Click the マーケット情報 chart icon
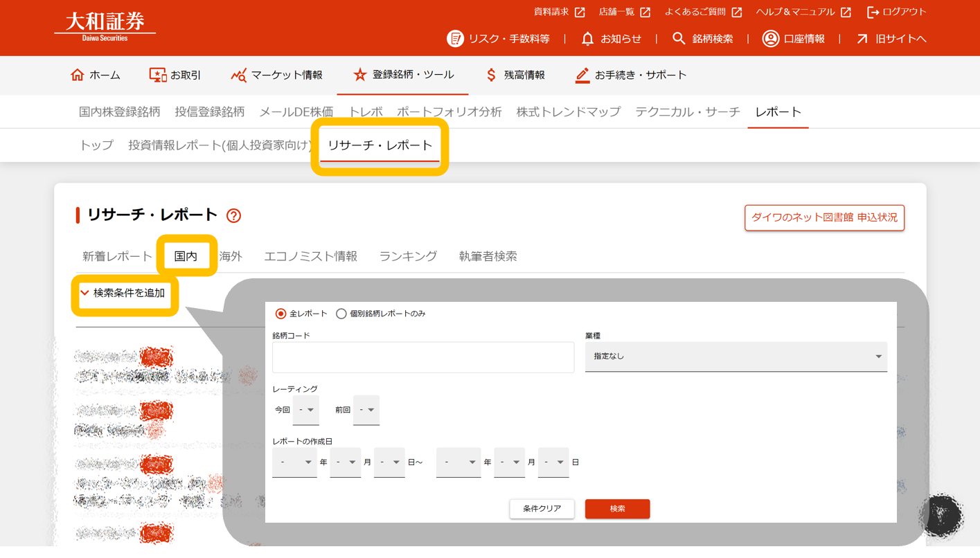This screenshot has width=980, height=558. click(x=239, y=75)
